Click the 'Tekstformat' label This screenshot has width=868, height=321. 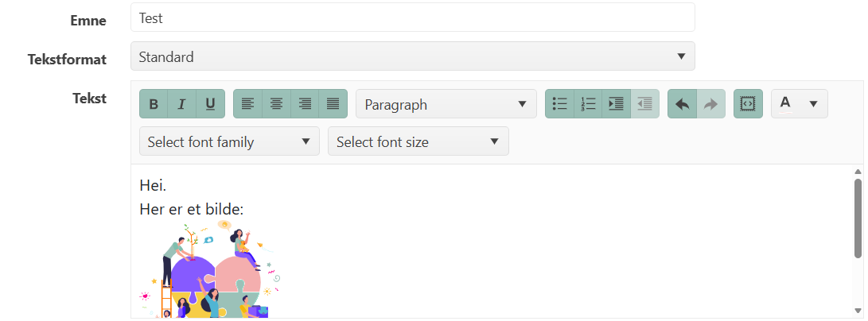67,59
